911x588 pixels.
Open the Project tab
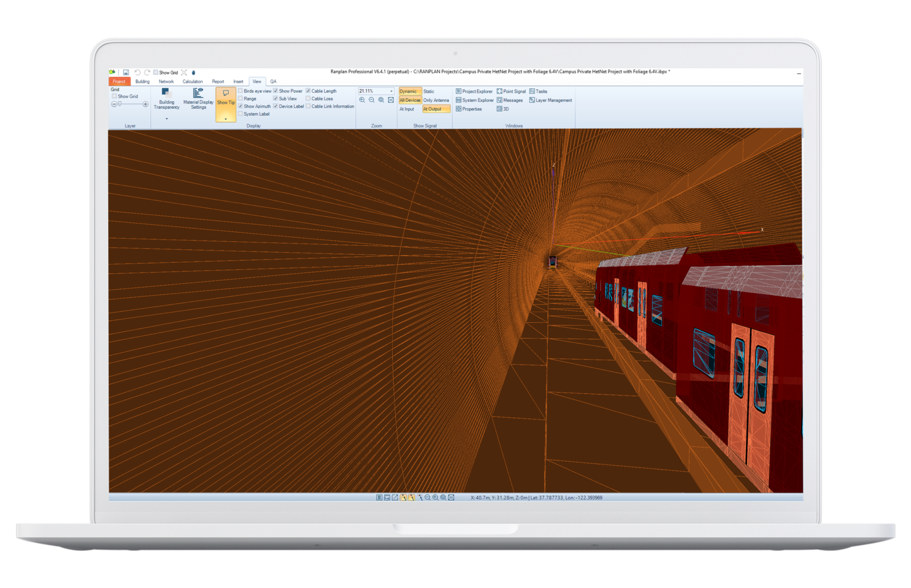click(119, 81)
